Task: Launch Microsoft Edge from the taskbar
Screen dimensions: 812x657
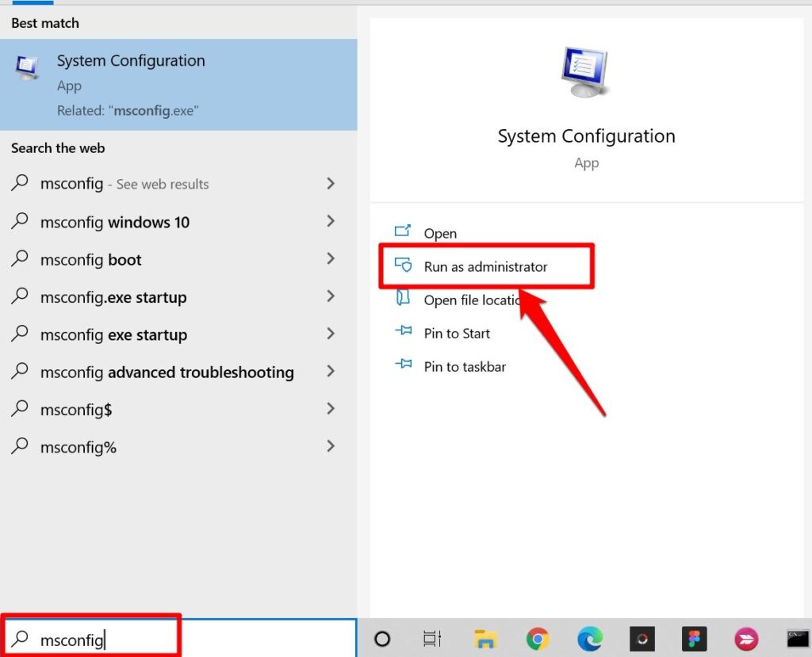Action: [590, 639]
